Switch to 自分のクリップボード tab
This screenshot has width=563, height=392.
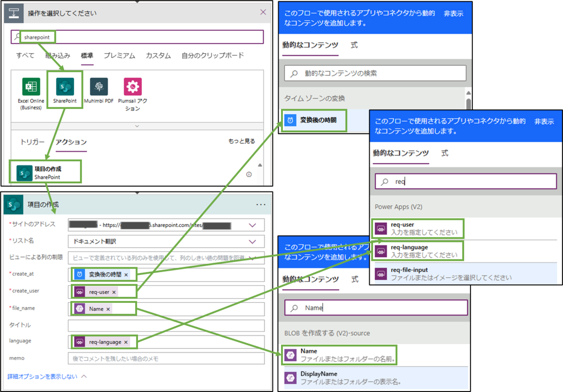tap(213, 55)
